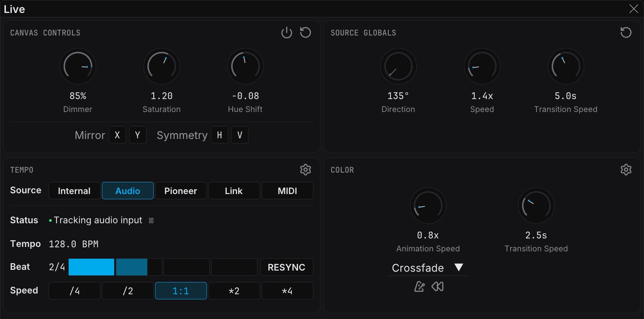This screenshot has height=319, width=644.
Task: Click the Color Transition Speed knob
Action: (x=537, y=206)
